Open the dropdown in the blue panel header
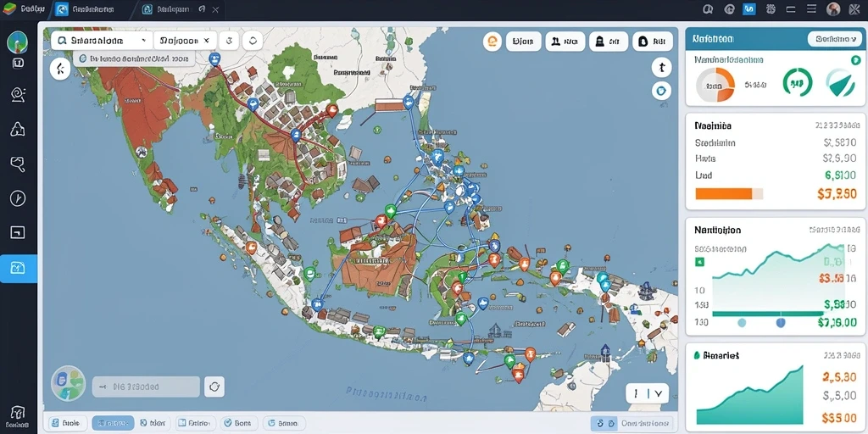The height and width of the screenshot is (434, 868). click(x=835, y=39)
